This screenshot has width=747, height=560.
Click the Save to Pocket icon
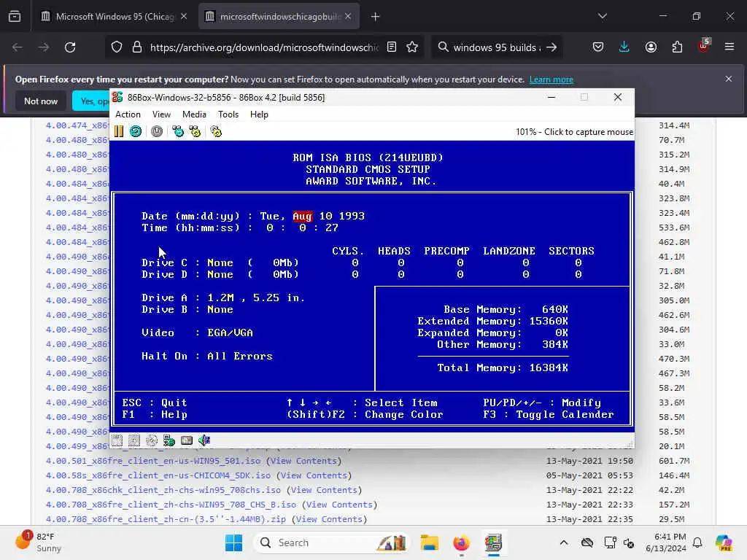[x=598, y=47]
